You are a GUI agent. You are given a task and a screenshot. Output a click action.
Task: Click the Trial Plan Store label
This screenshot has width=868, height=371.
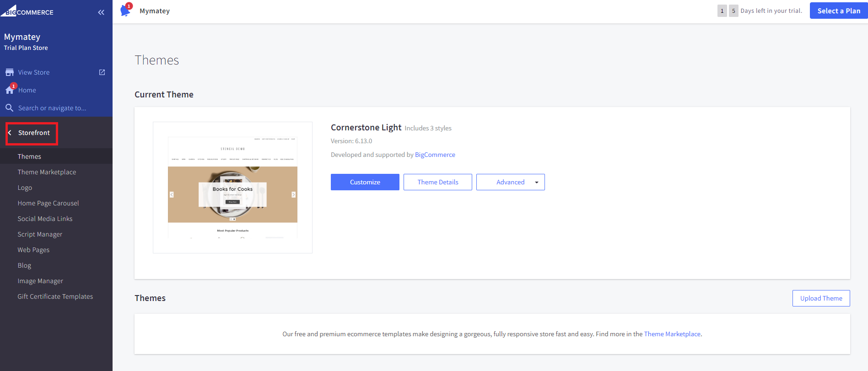[x=26, y=48]
